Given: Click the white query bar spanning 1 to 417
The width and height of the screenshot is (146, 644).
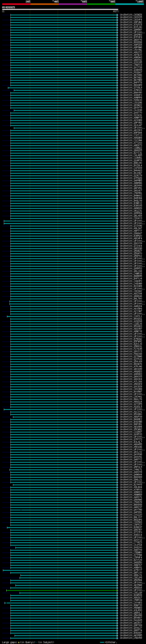Looking at the screenshot, I should 60,9.
